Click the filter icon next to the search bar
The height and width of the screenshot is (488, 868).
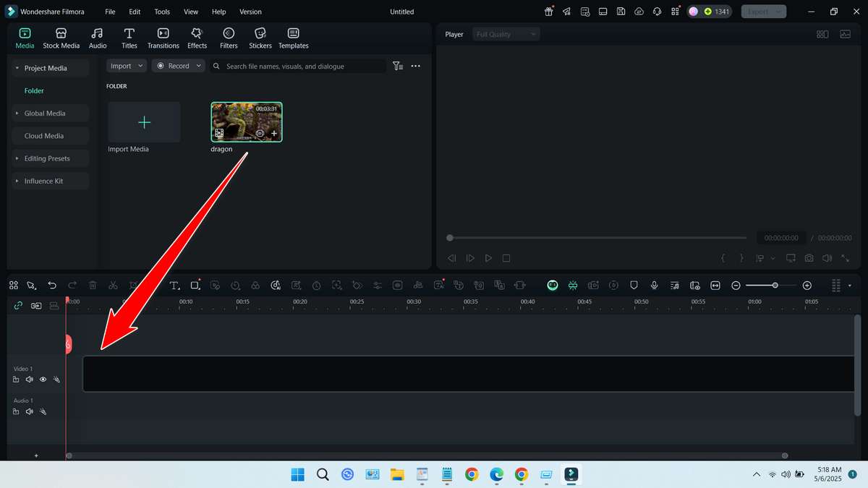[398, 66]
